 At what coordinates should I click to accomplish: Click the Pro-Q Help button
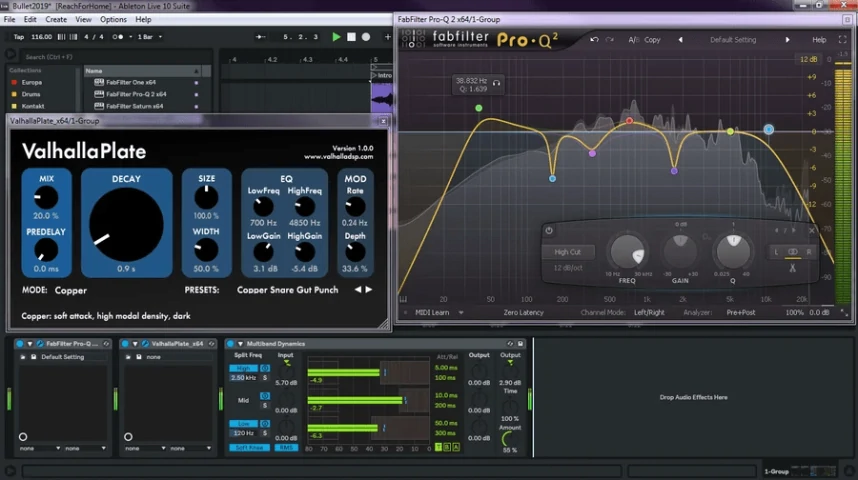(819, 39)
